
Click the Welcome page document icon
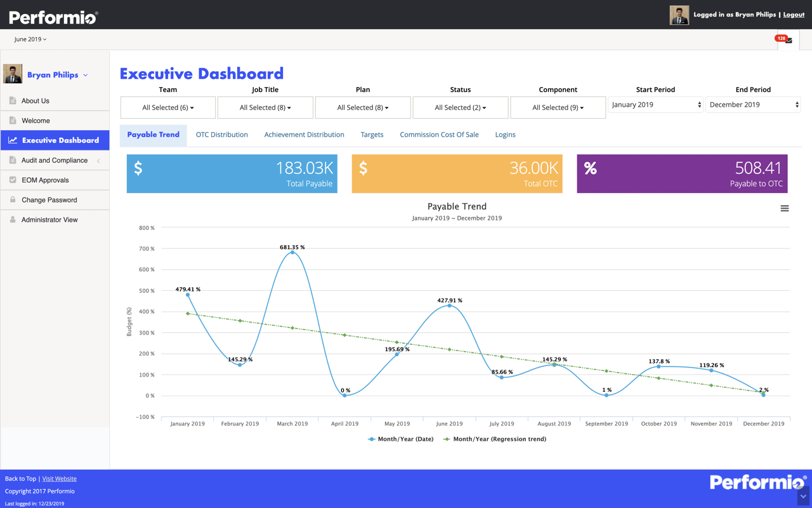point(14,120)
